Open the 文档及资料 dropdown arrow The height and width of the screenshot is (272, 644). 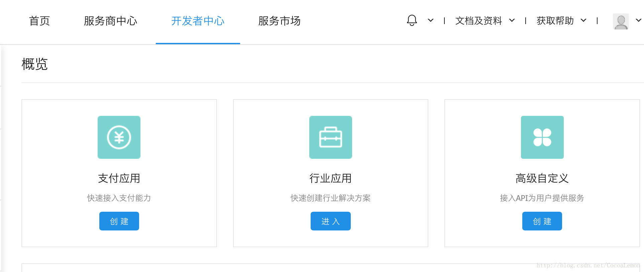512,20
